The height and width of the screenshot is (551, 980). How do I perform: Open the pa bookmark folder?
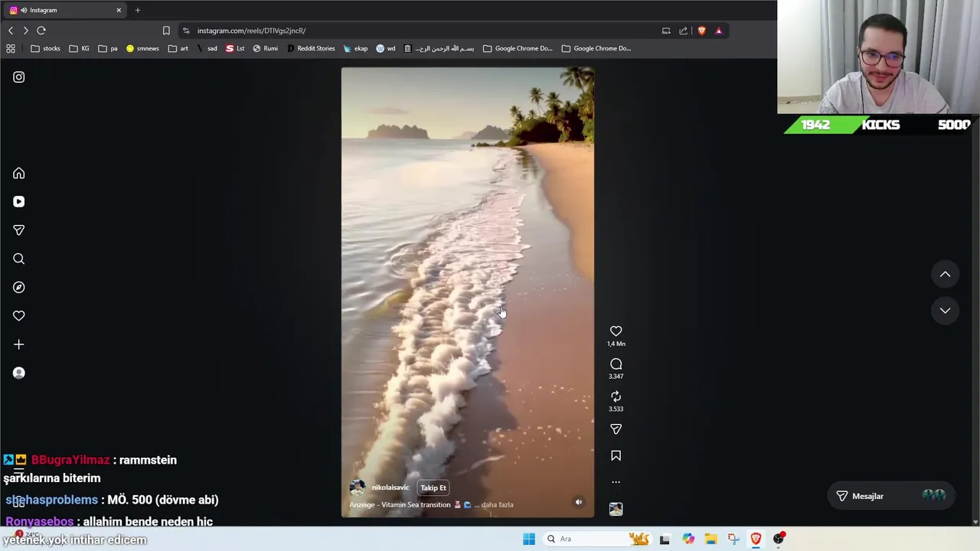[108, 48]
